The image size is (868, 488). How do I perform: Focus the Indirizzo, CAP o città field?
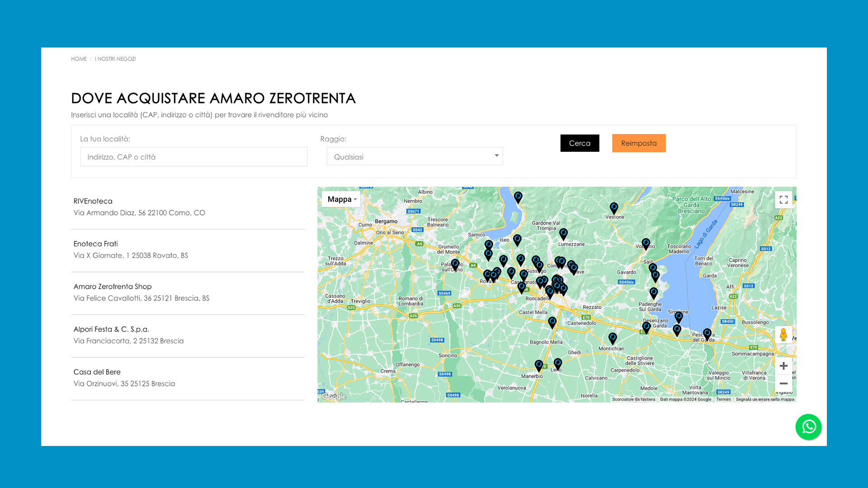193,157
